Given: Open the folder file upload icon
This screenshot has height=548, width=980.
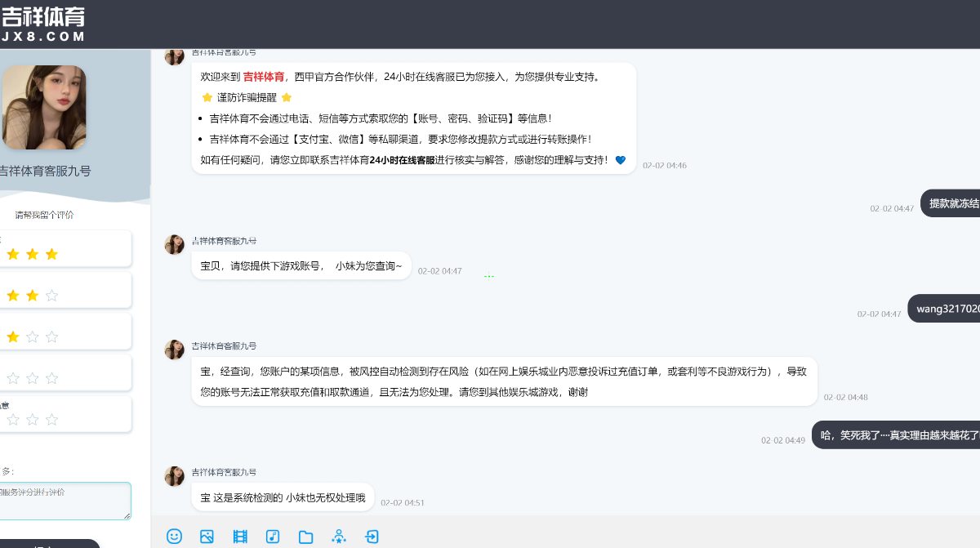Looking at the screenshot, I should (305, 537).
